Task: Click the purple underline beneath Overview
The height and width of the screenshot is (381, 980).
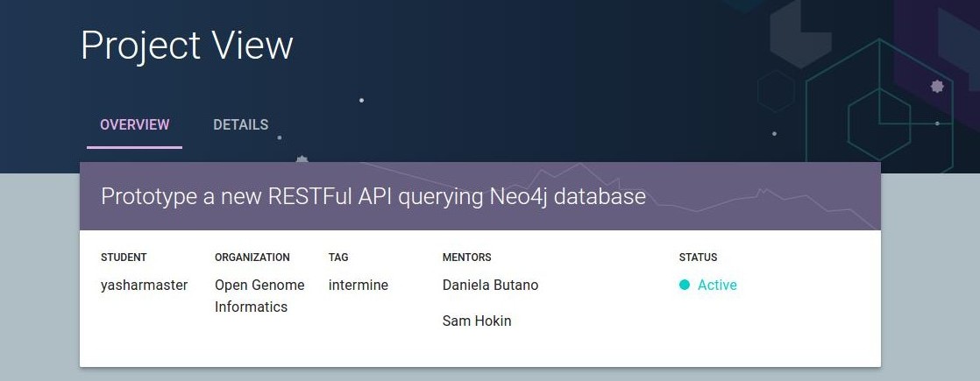Action: point(134,148)
